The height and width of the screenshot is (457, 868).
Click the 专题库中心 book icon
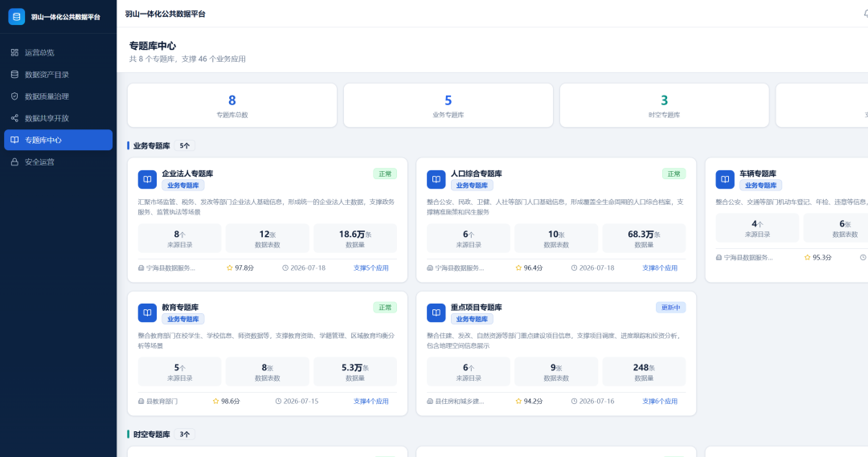point(14,140)
